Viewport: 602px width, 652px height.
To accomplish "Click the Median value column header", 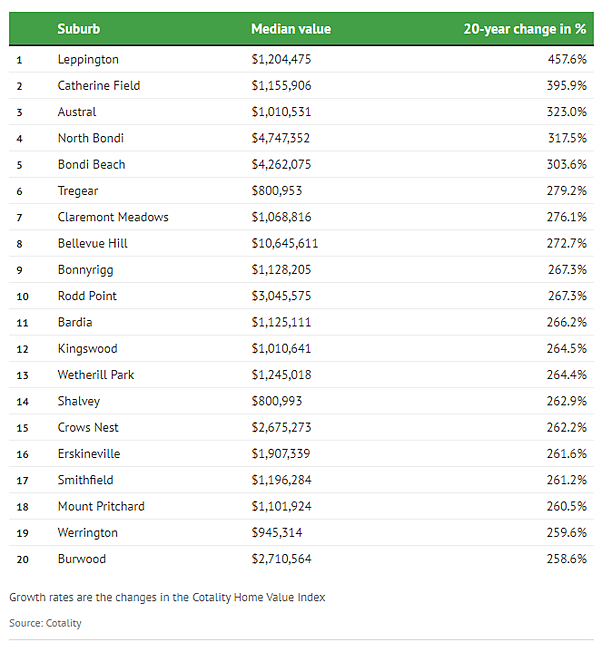I will 291,29.
